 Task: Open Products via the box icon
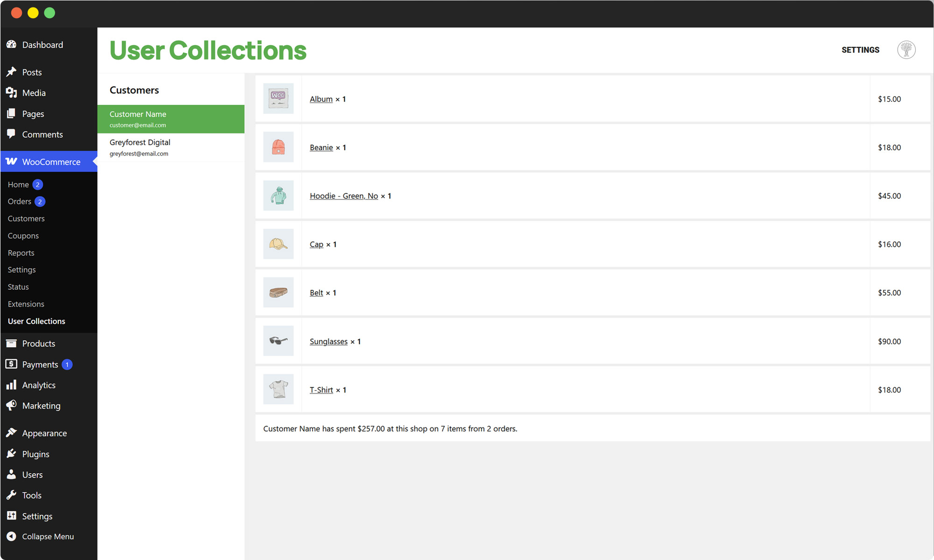click(x=12, y=343)
